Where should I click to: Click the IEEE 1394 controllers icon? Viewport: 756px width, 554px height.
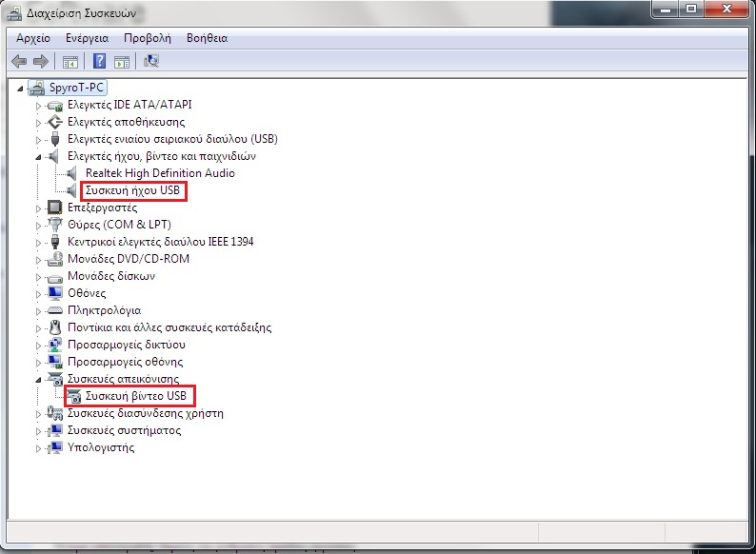click(x=55, y=242)
